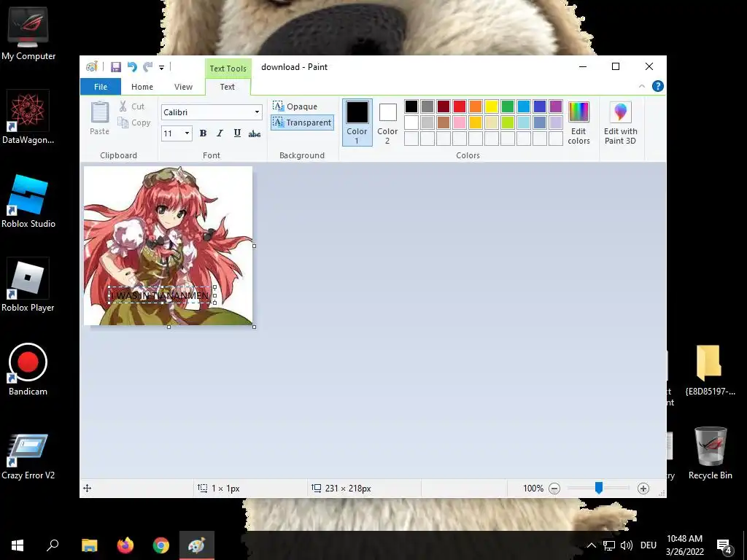The height and width of the screenshot is (560, 747).
Task: Select Opaque text background
Action: (295, 106)
